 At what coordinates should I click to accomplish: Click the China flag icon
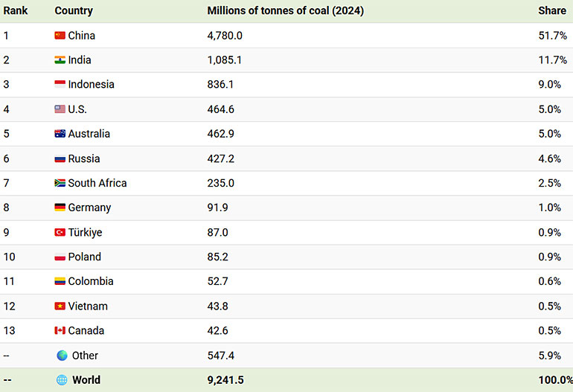pyautogui.click(x=60, y=36)
